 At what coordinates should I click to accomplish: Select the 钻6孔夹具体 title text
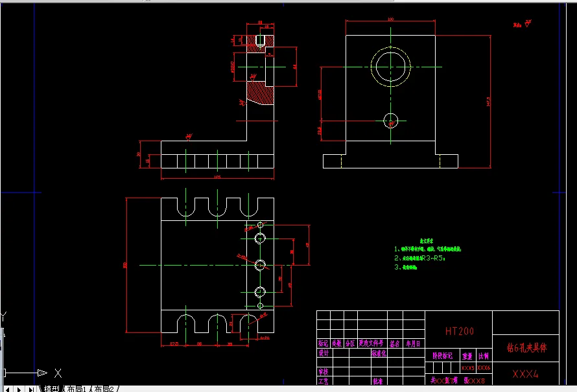[526, 347]
